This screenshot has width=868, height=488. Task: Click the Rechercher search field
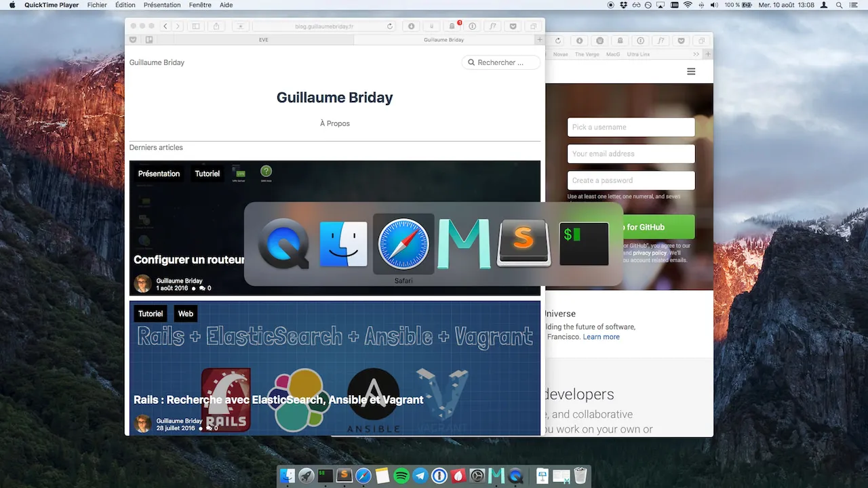[x=501, y=62]
